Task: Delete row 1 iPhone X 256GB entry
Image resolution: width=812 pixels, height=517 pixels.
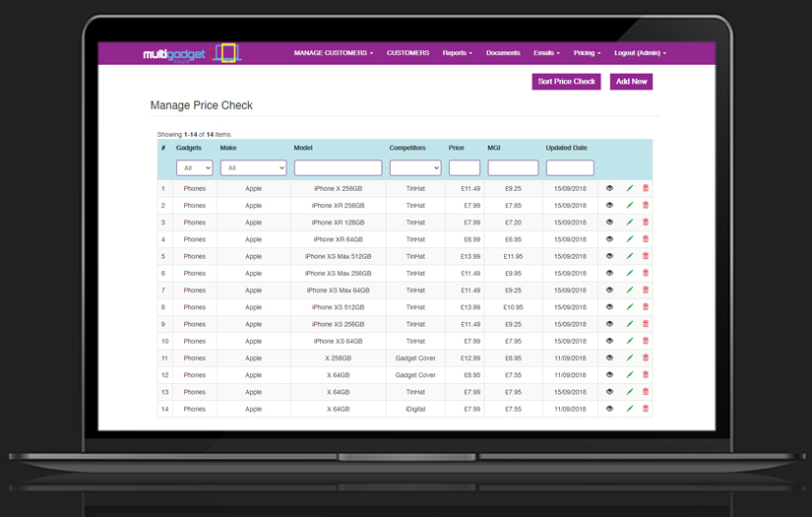Action: (646, 188)
